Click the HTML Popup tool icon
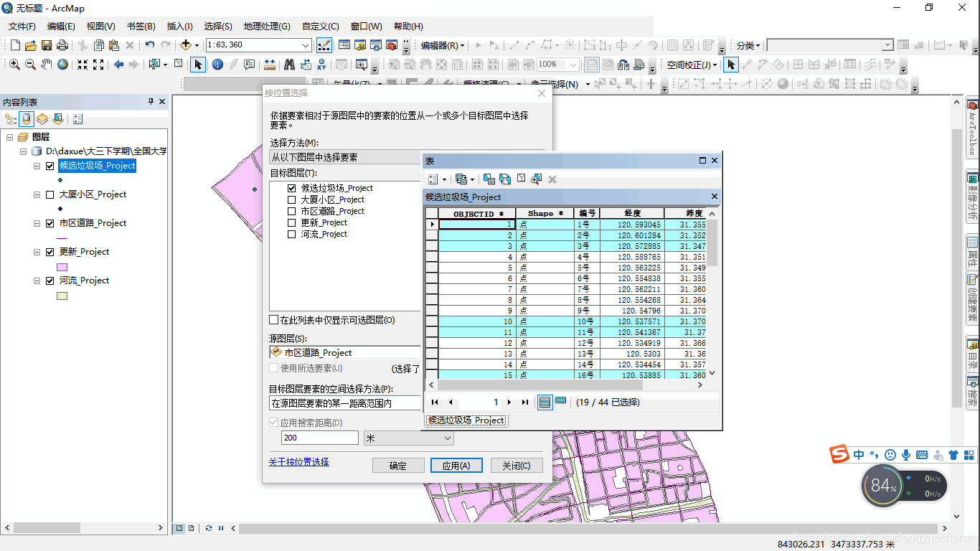980x551 pixels. click(250, 65)
